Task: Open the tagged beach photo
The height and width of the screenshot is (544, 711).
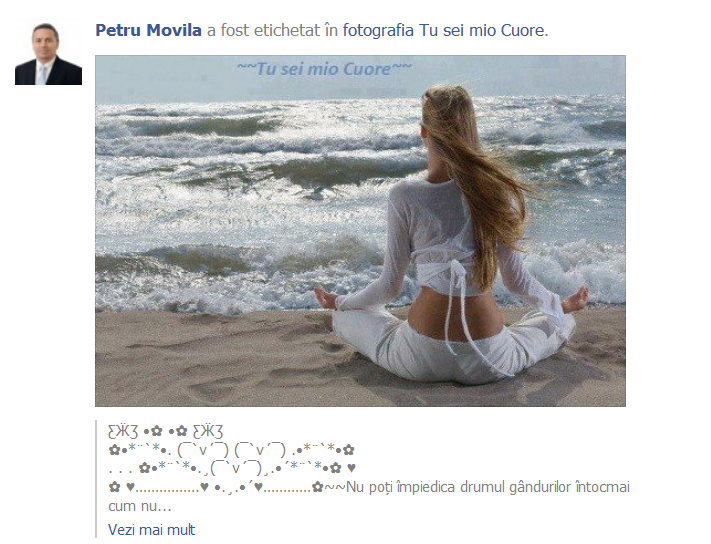Action: coord(360,231)
